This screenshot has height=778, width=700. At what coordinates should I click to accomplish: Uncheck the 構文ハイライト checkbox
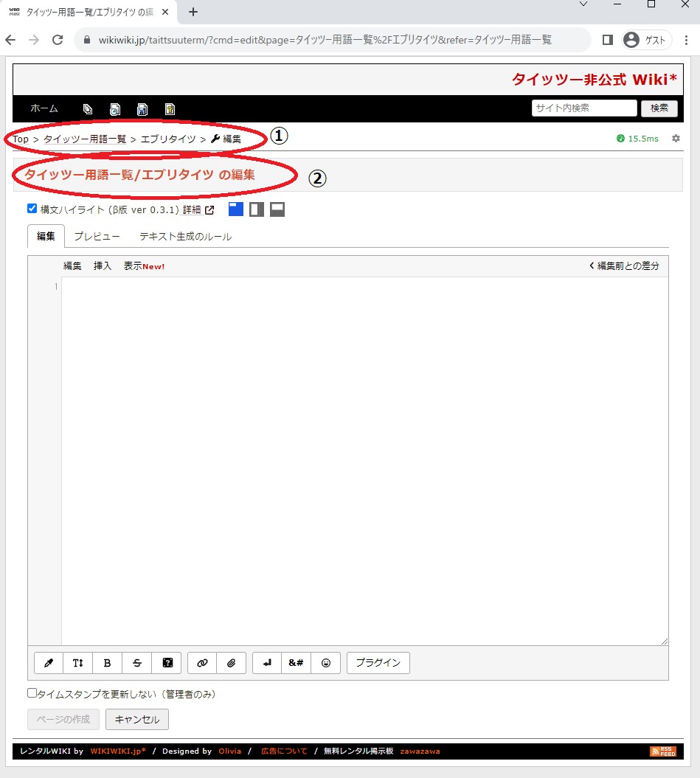coord(32,209)
